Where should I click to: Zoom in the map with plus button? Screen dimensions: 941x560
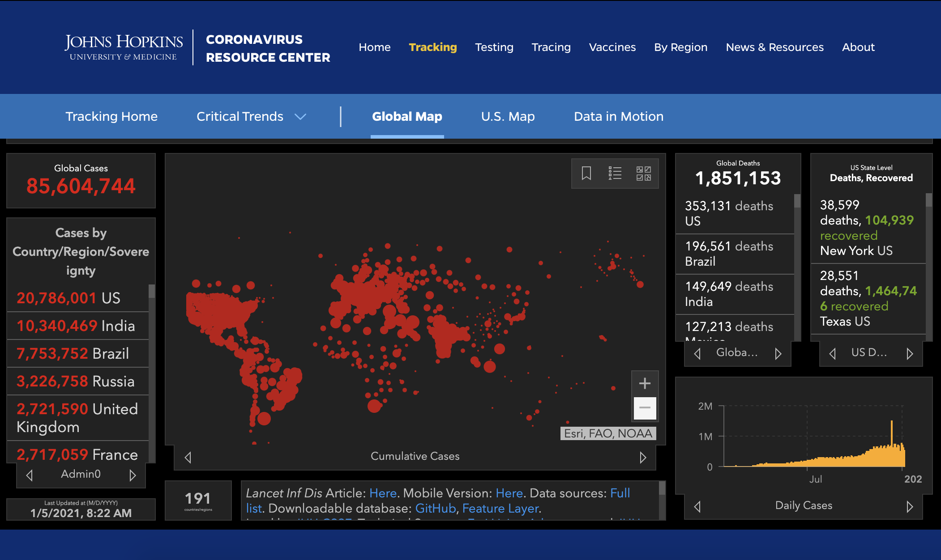coord(645,383)
